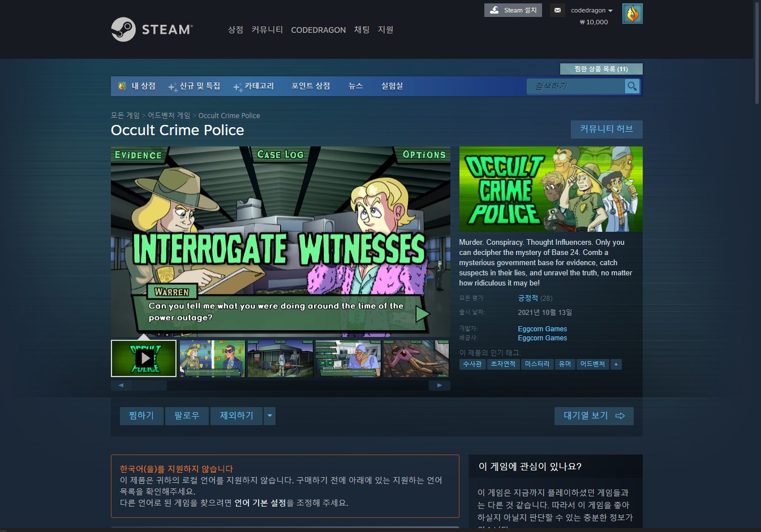Click the white arrow in the dialogue box
Viewport: 761px width, 532px height.
click(x=423, y=314)
